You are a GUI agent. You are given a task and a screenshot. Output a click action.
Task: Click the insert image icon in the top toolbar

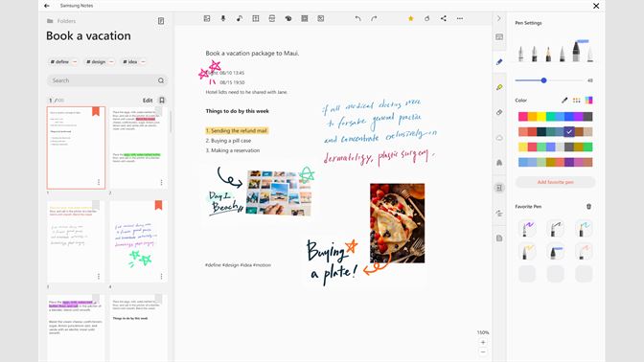[207, 18]
